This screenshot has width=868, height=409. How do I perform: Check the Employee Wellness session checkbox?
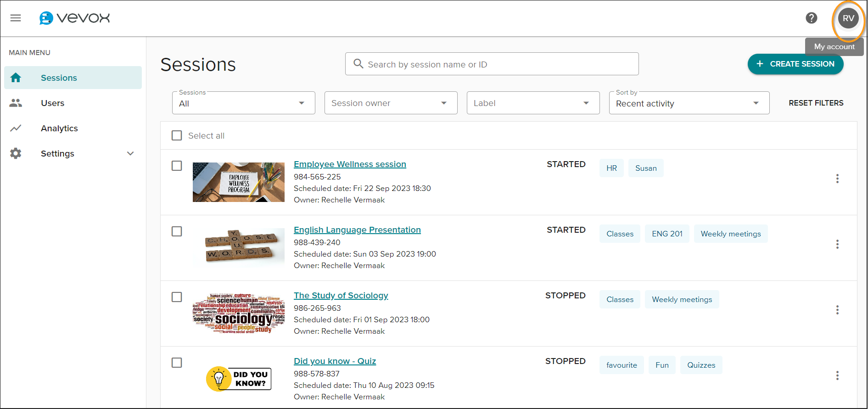(177, 166)
